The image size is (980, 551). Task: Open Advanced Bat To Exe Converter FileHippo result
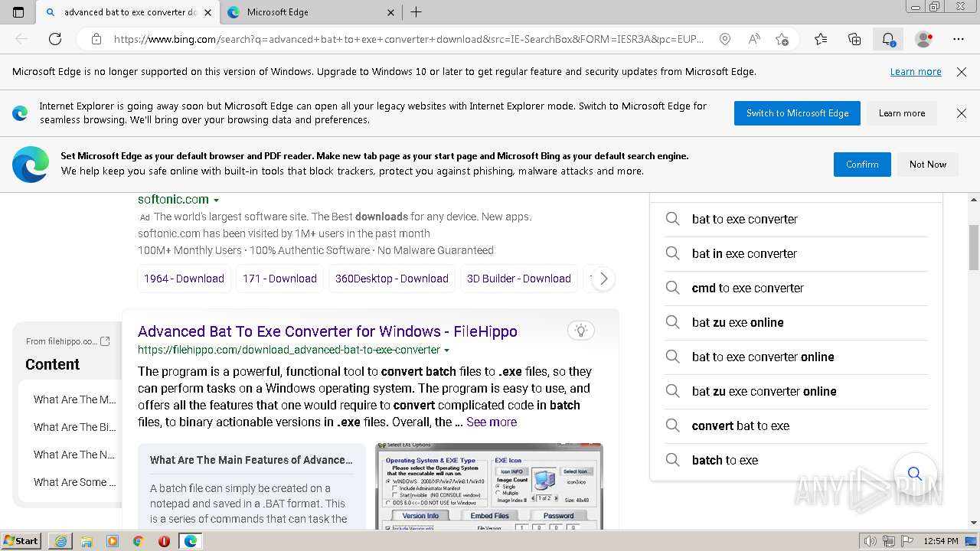[x=328, y=331]
